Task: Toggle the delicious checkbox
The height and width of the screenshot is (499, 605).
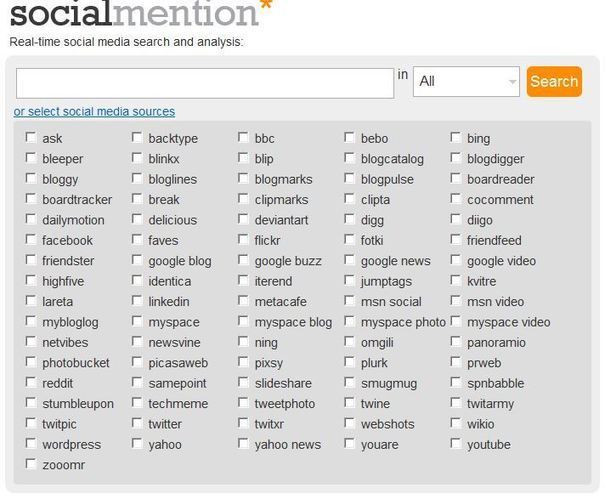Action: point(137,219)
